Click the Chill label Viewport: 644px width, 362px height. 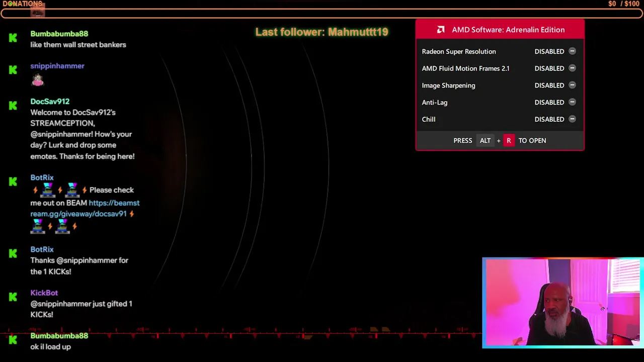(x=429, y=119)
